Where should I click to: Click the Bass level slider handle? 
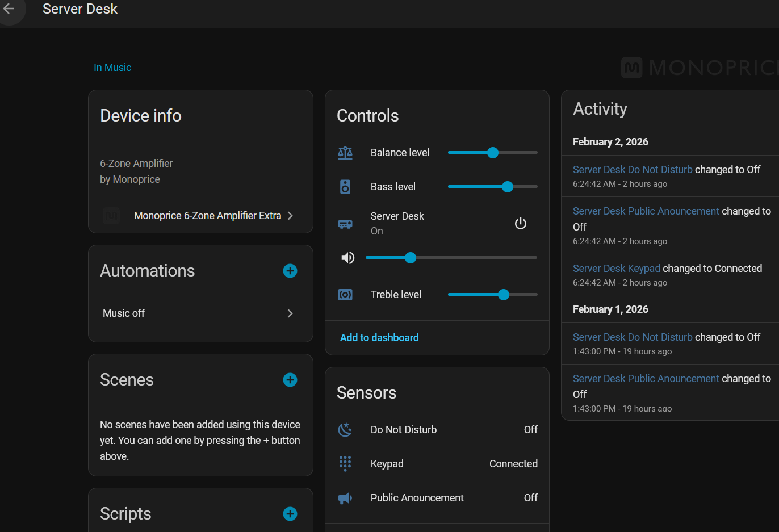coord(508,187)
